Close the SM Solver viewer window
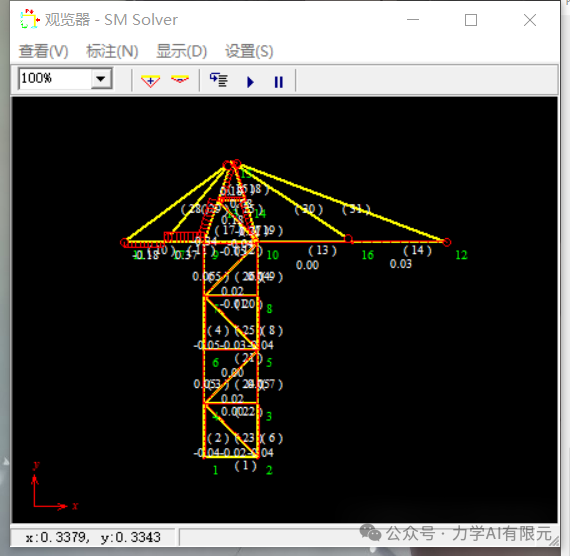Image resolution: width=570 pixels, height=556 pixels. click(x=530, y=20)
